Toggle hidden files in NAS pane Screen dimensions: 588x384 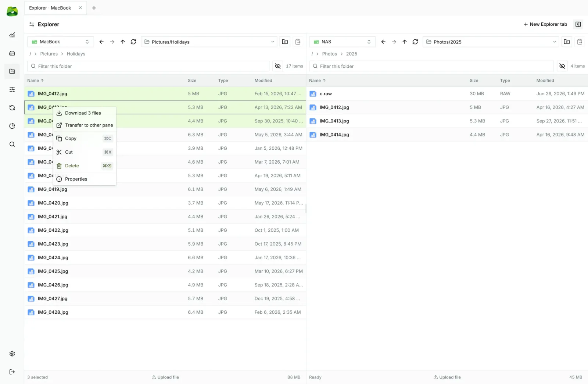[x=562, y=66]
